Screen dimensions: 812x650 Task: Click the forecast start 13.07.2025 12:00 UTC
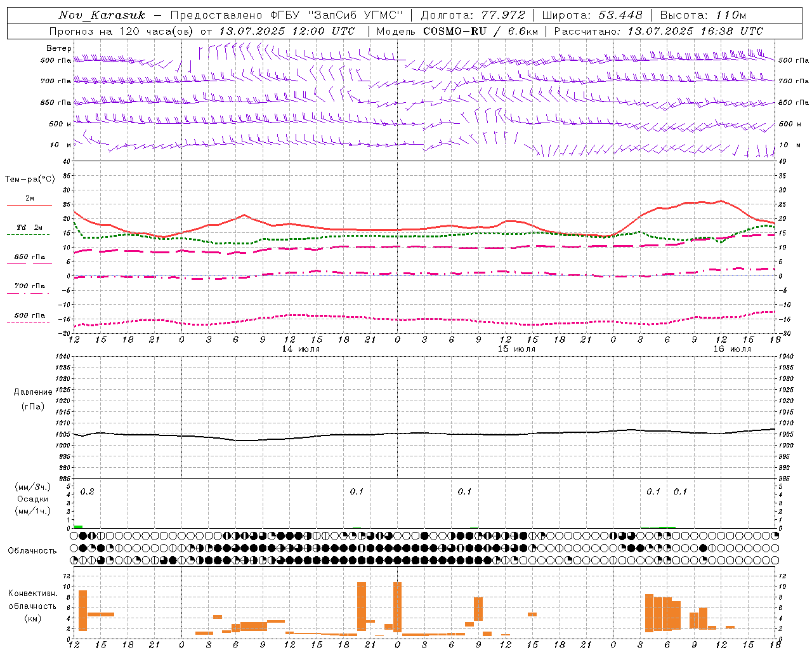[287, 31]
